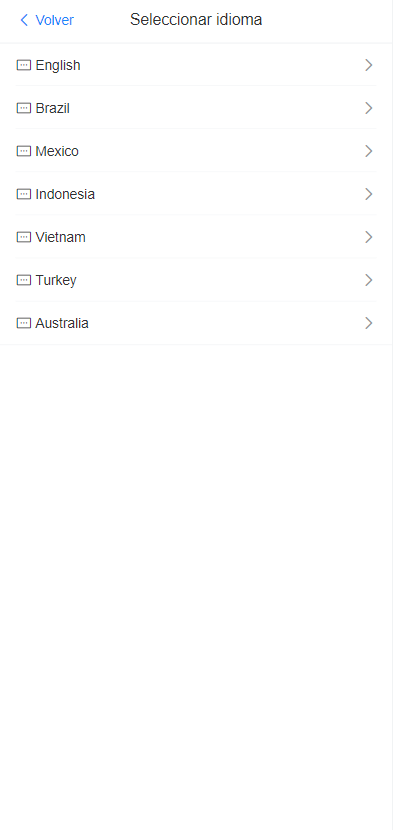Click the keyboard icon beside Brazil

[24, 108]
